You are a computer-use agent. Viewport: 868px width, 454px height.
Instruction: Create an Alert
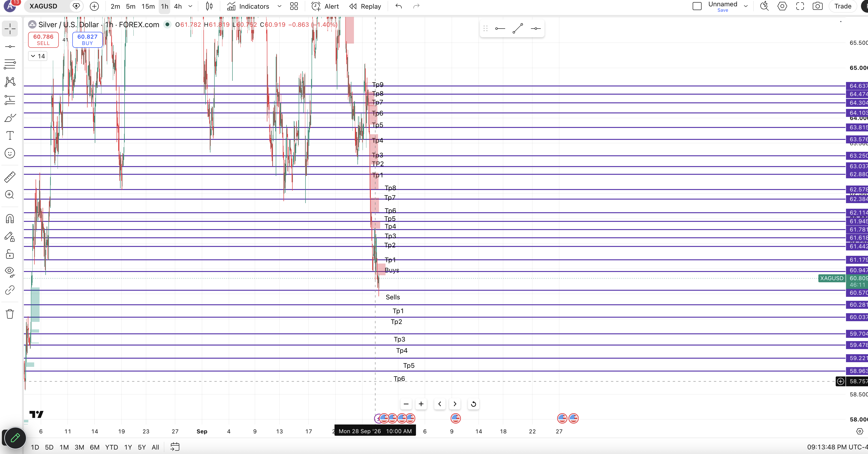tap(325, 6)
